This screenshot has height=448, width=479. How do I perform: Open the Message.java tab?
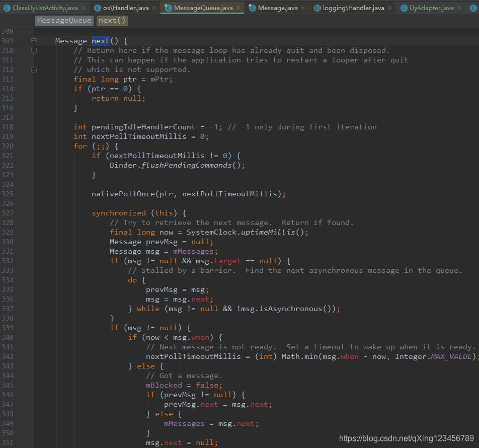click(278, 8)
